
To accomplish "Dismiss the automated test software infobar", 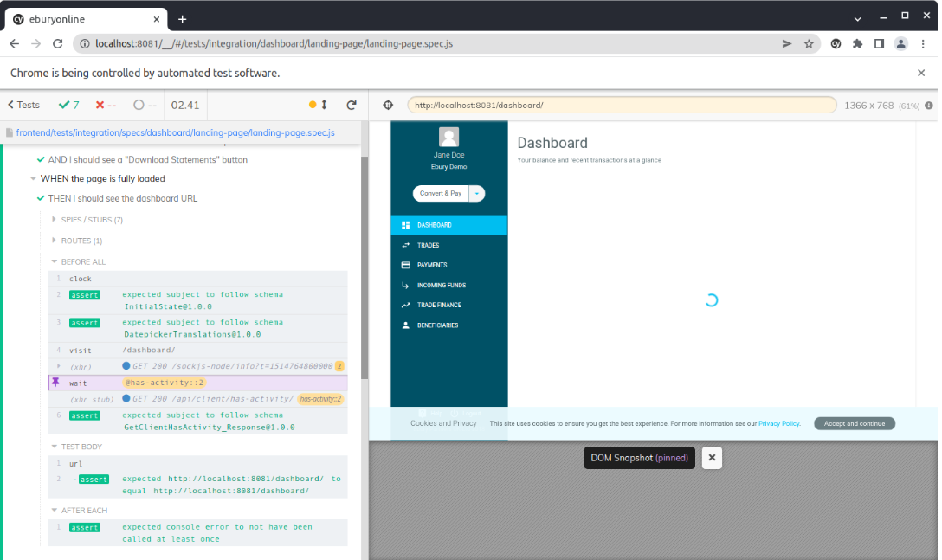I will click(x=921, y=73).
